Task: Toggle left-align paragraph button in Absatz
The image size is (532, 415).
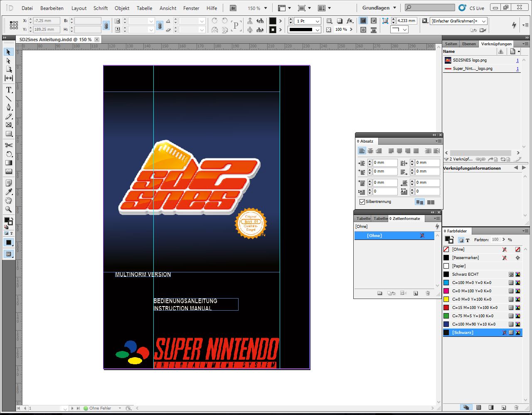Action: 362,151
